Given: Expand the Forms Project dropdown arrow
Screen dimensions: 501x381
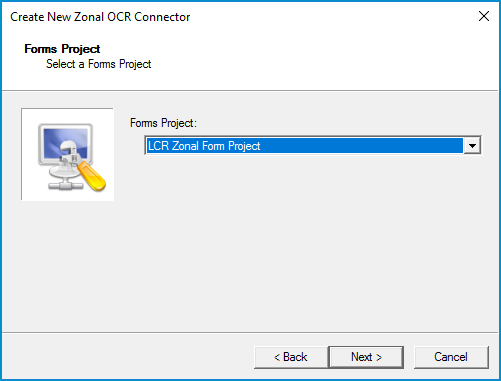Looking at the screenshot, I should point(472,145).
